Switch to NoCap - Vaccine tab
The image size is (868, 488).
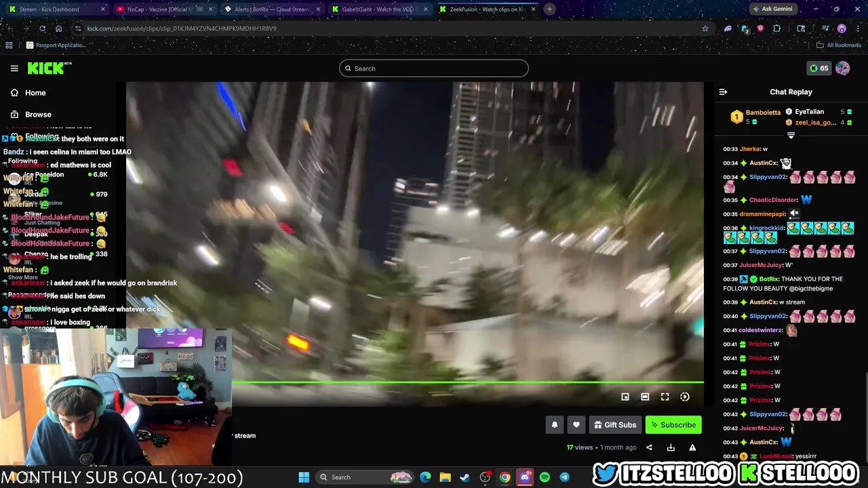(x=163, y=9)
